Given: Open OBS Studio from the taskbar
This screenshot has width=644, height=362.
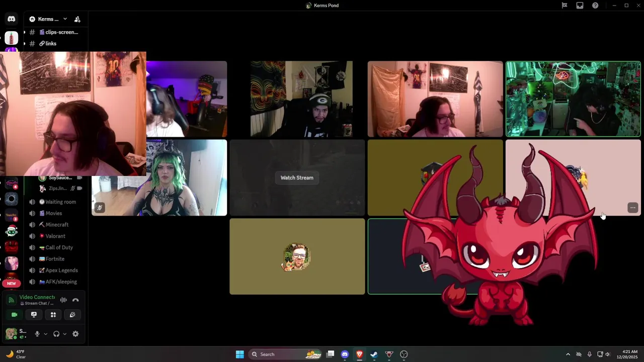Looking at the screenshot, I should point(404,354).
